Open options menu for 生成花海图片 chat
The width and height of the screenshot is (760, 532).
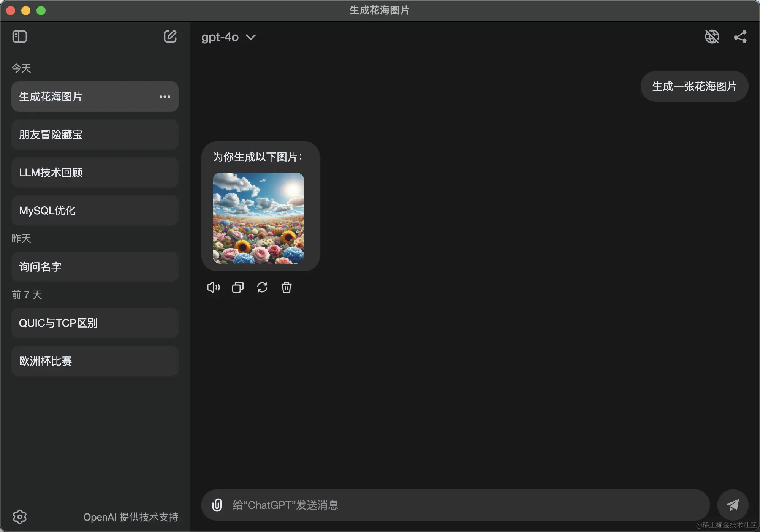[x=165, y=97]
